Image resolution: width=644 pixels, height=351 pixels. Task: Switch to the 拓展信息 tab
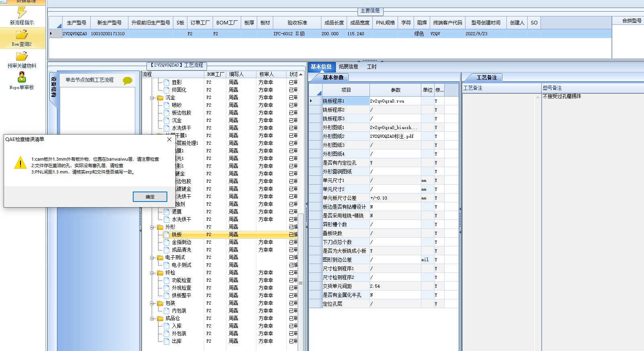click(x=348, y=67)
